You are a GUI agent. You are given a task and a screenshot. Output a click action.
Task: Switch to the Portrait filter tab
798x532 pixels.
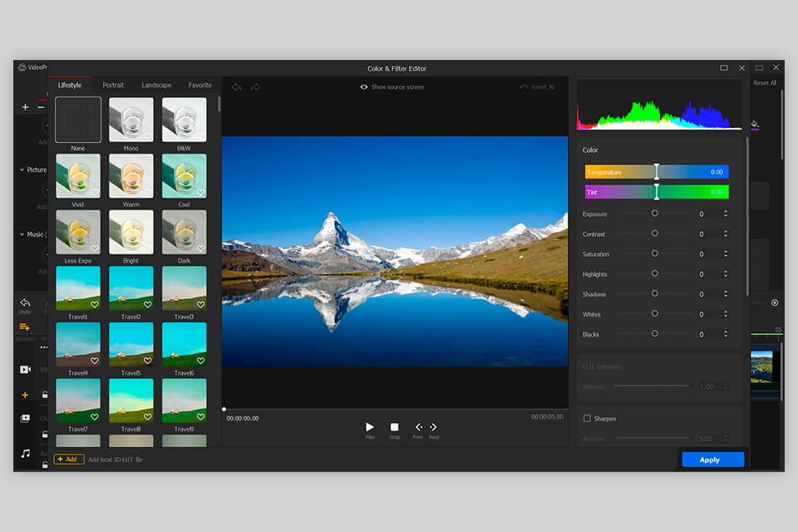[x=113, y=85]
